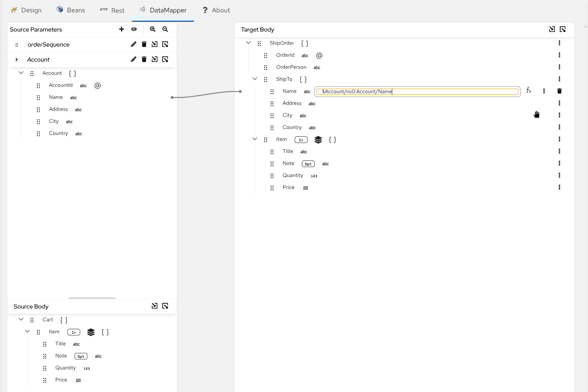
Task: Open actions menu for ShipTo row
Action: coord(559,79)
